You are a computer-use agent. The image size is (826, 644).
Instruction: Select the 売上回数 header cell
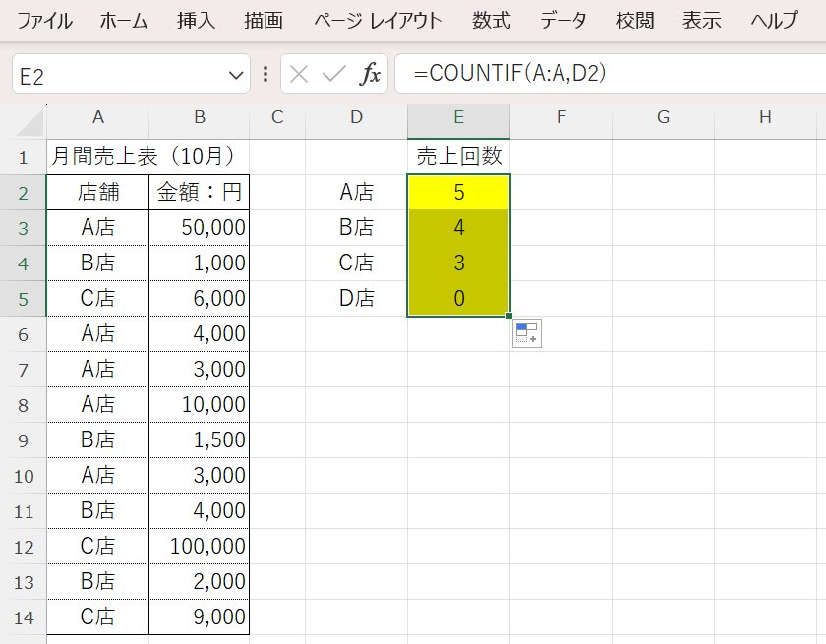click(x=459, y=157)
